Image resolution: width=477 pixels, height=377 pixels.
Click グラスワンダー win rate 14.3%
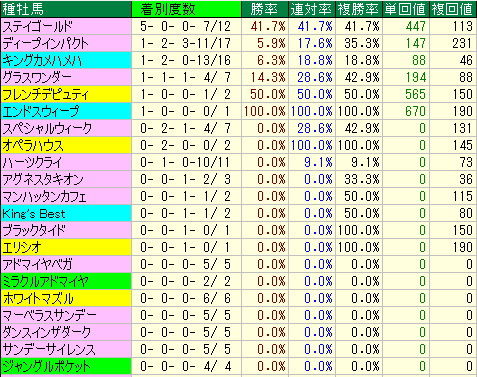tap(268, 77)
